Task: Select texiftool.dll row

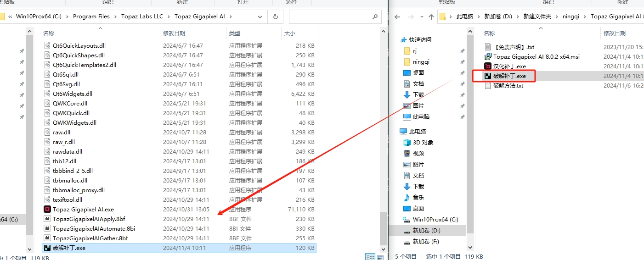Action: pos(179,200)
